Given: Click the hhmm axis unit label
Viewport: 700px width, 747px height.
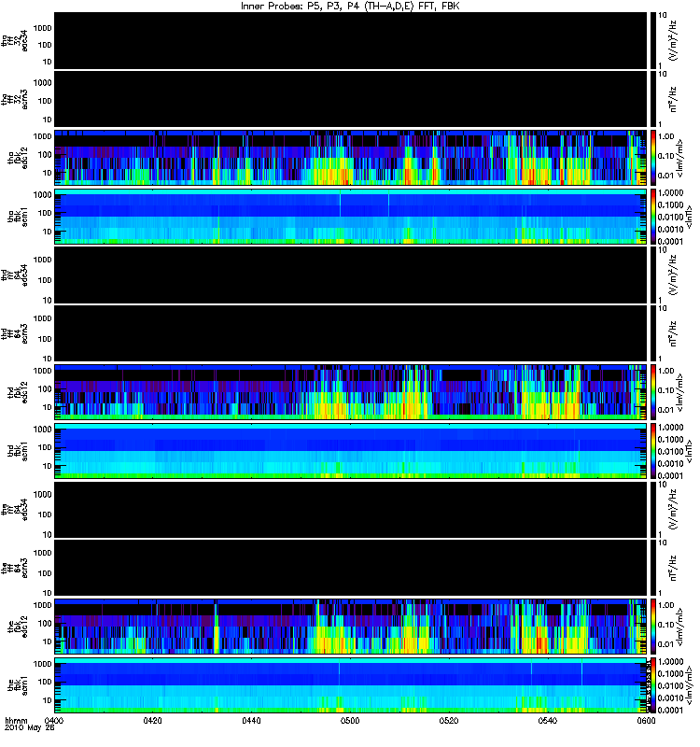Looking at the screenshot, I should tap(16, 721).
